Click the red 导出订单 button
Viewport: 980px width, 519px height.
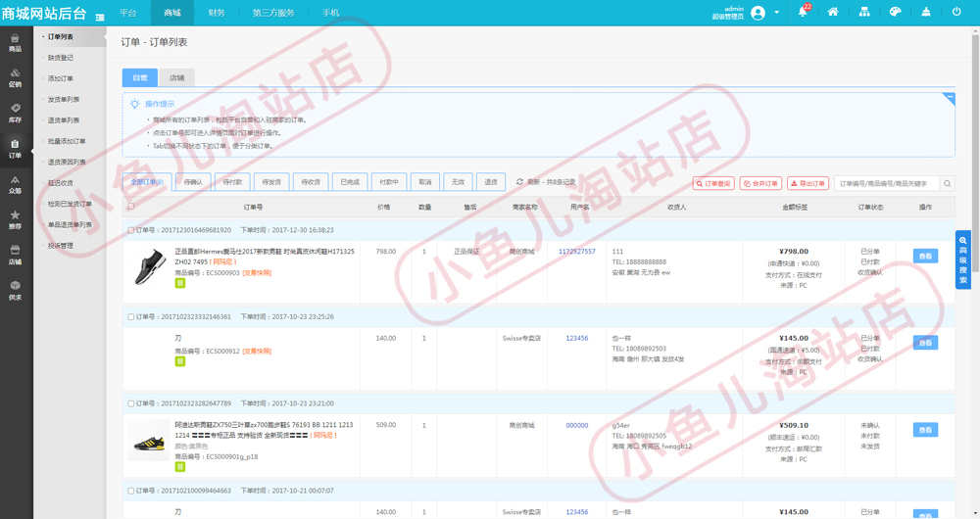pyautogui.click(x=808, y=183)
